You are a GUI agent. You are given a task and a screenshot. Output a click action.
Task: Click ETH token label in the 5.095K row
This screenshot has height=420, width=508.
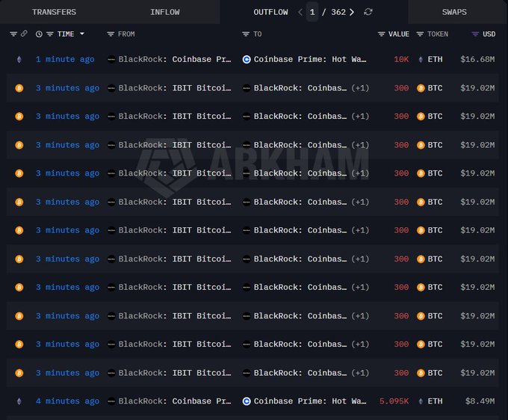pyautogui.click(x=435, y=401)
